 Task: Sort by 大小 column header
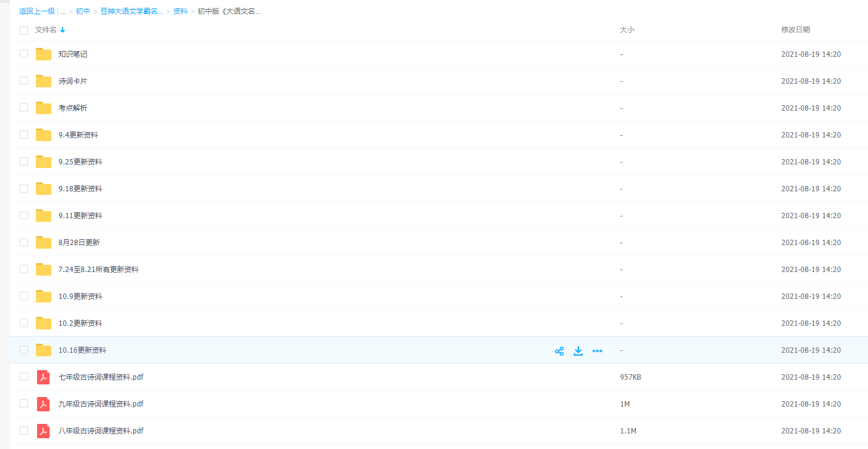point(627,30)
